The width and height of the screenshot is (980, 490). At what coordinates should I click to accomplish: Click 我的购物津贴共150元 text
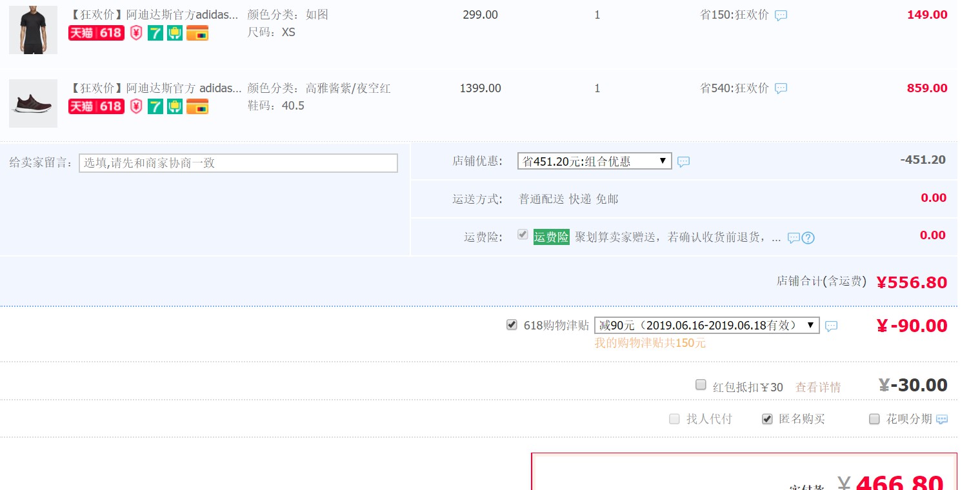(x=650, y=343)
